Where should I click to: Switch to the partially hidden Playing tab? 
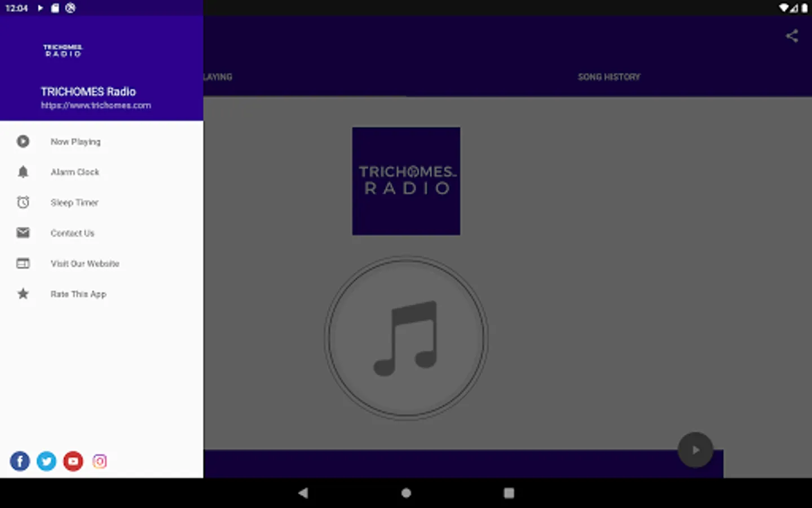(218, 77)
